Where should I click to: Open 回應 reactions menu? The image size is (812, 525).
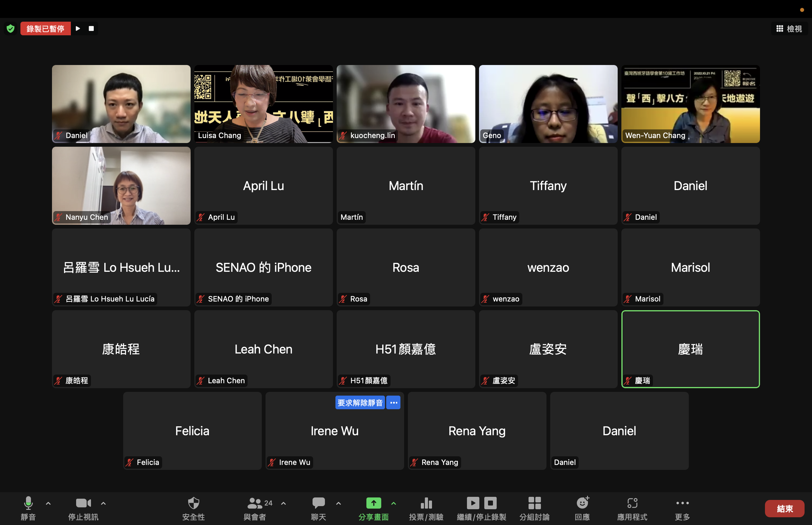582,508
